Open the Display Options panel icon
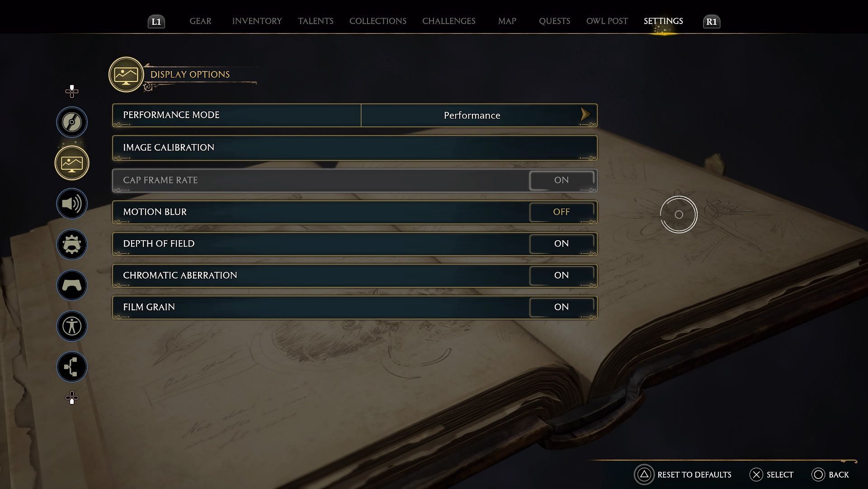868x489 pixels. 71,162
